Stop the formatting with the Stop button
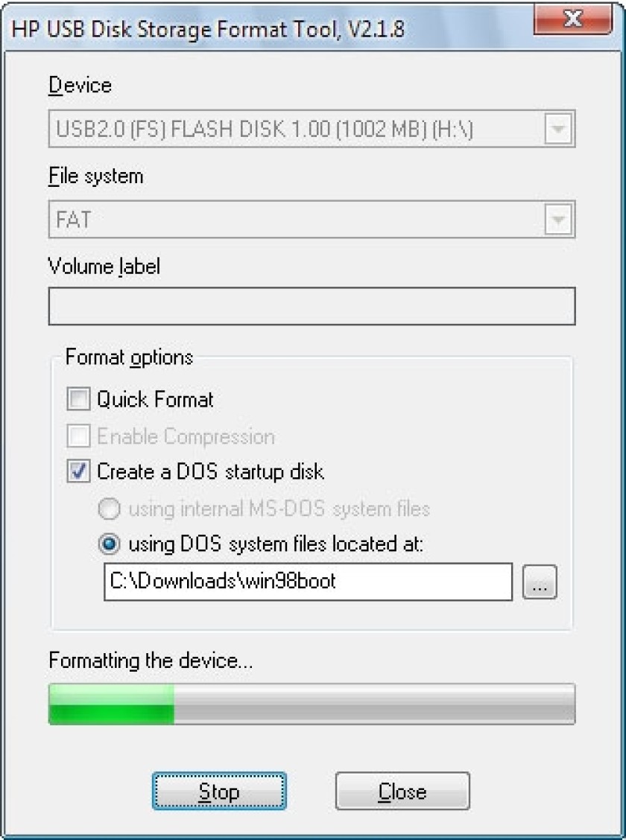626x840 pixels. [x=219, y=792]
